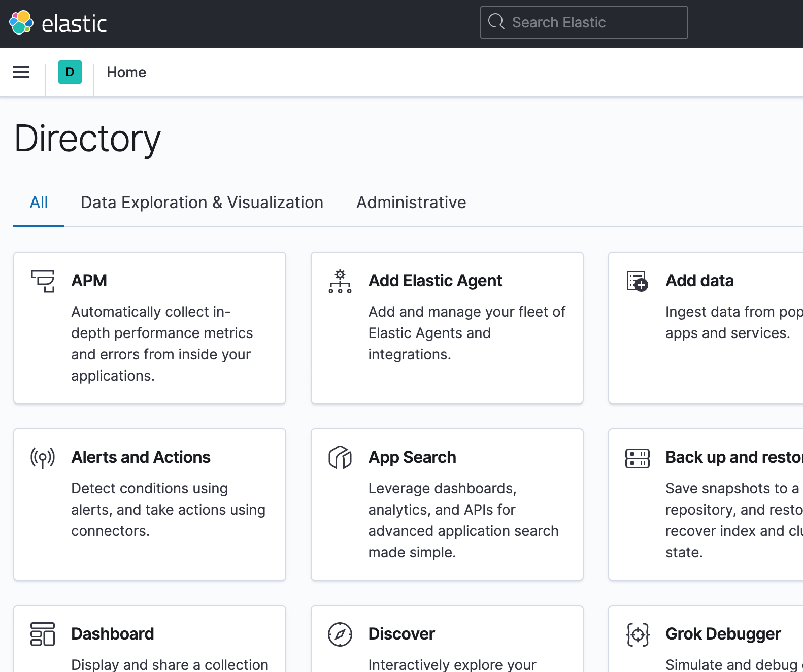Screen dimensions: 803x672
Task: Click 'Leverage dashboards, analytics, and APIs' description
Action: point(463,520)
